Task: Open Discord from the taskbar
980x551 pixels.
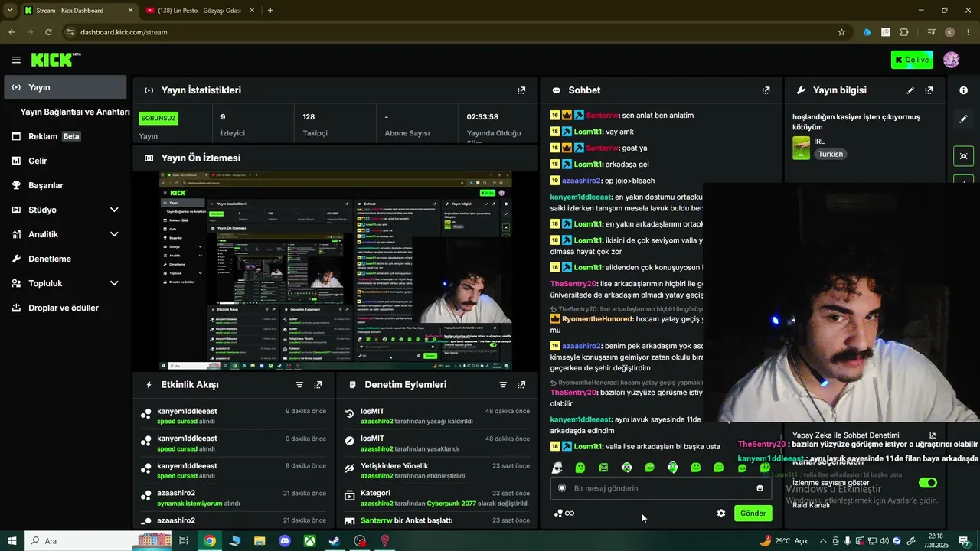Action: click(x=285, y=541)
